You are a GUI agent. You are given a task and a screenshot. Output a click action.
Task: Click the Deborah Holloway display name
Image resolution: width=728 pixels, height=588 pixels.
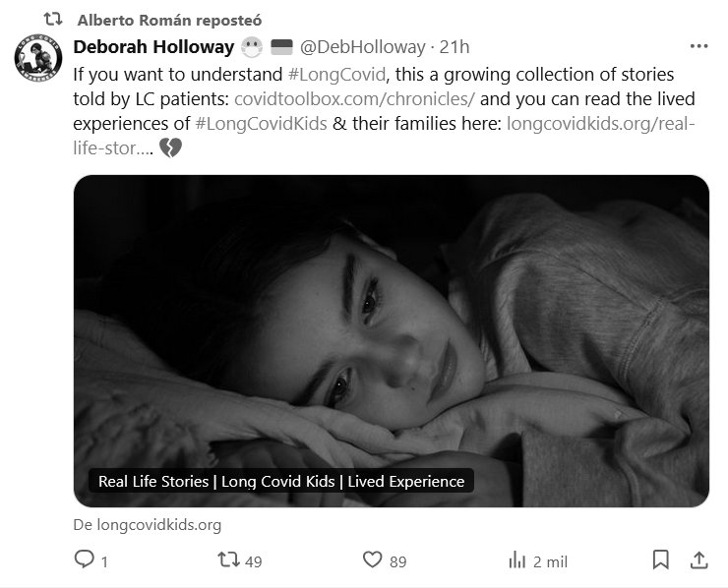tap(153, 46)
